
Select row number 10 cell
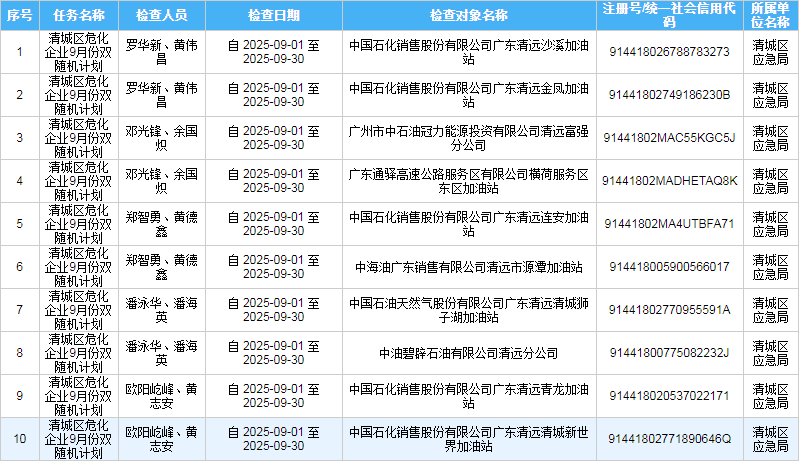pyautogui.click(x=19, y=439)
